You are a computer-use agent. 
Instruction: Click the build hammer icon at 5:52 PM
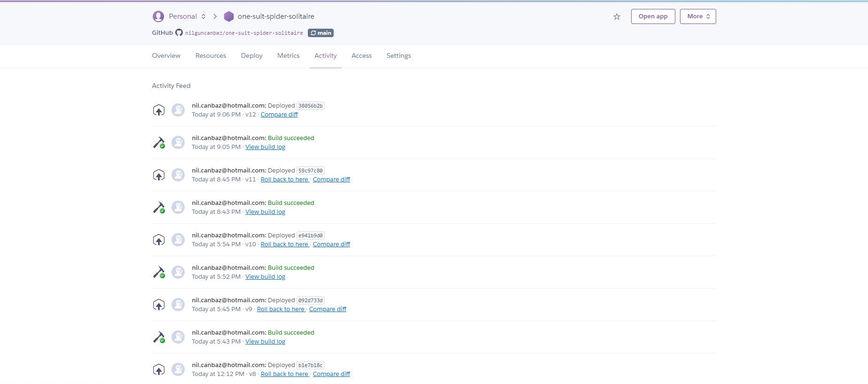(x=159, y=272)
